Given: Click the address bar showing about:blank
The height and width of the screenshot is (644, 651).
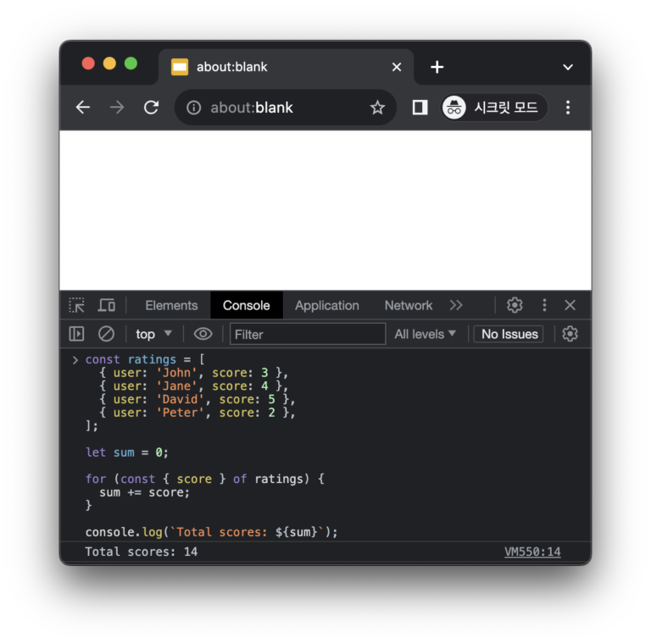Looking at the screenshot, I should (x=285, y=108).
